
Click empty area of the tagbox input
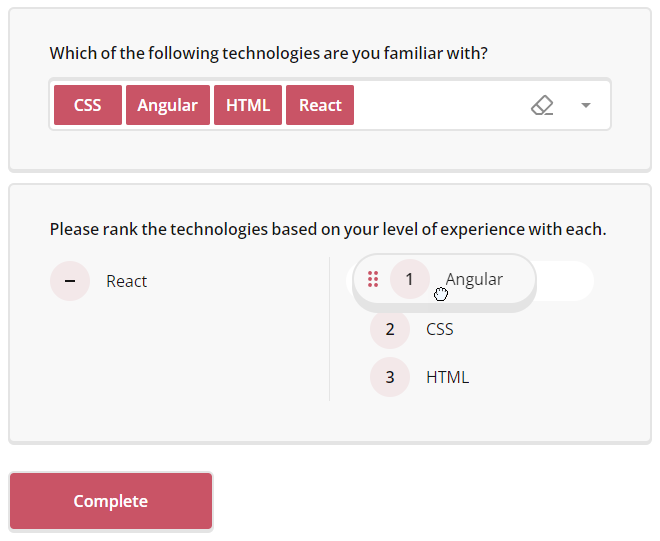point(440,105)
